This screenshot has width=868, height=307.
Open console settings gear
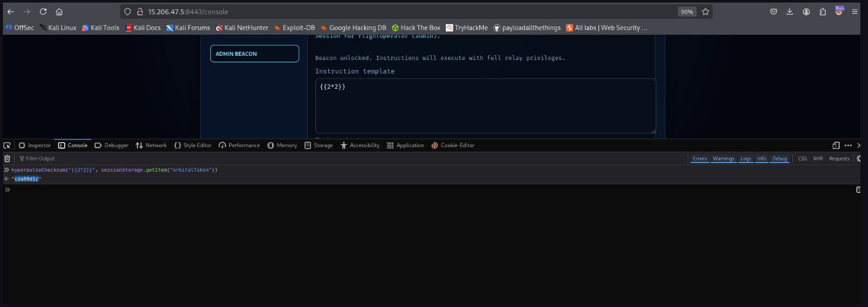[x=859, y=158]
